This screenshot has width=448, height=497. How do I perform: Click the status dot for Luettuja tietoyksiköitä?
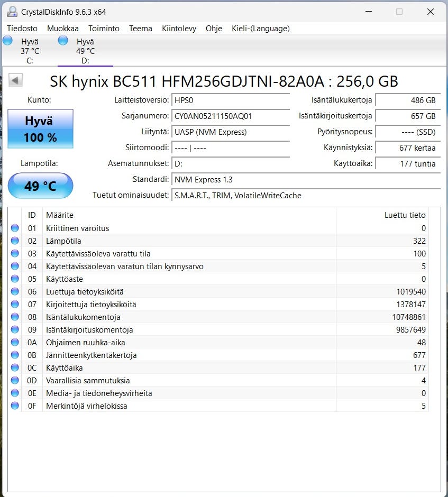click(x=15, y=291)
